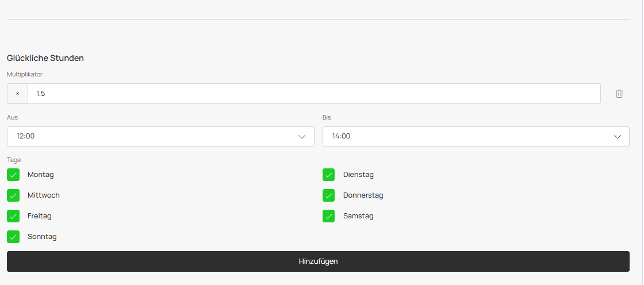
Task: Focus the Multiplikator field containing 1.5
Action: pyautogui.click(x=313, y=94)
